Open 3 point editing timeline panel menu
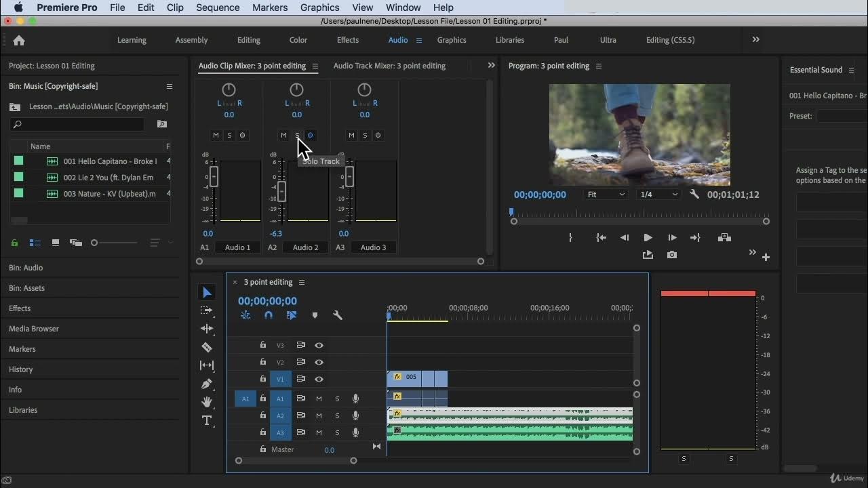The width and height of the screenshot is (868, 488). point(302,282)
